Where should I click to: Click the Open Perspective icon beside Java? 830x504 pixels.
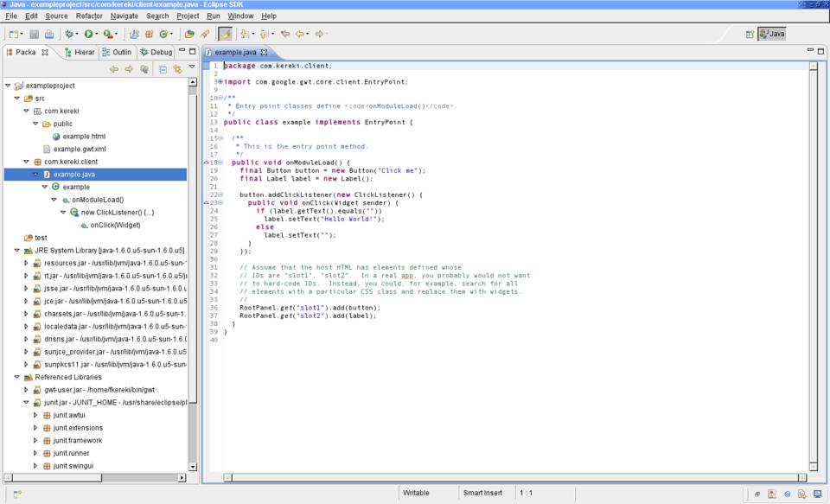click(x=750, y=34)
